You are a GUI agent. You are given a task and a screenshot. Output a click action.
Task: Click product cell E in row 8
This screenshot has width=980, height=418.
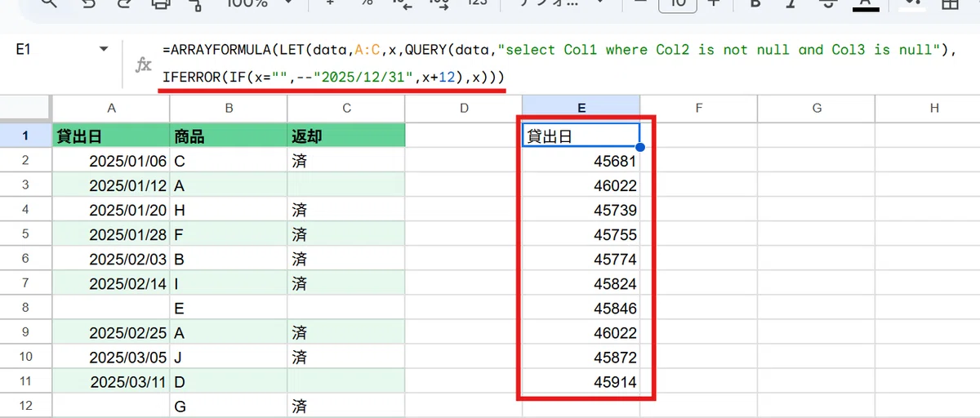click(x=229, y=308)
